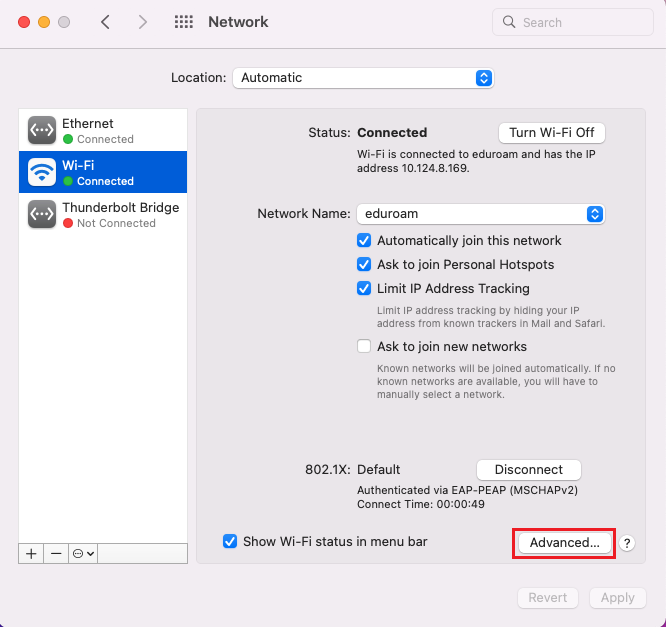Enable Ask to join new networks
Screen dimensions: 666x627
(364, 346)
